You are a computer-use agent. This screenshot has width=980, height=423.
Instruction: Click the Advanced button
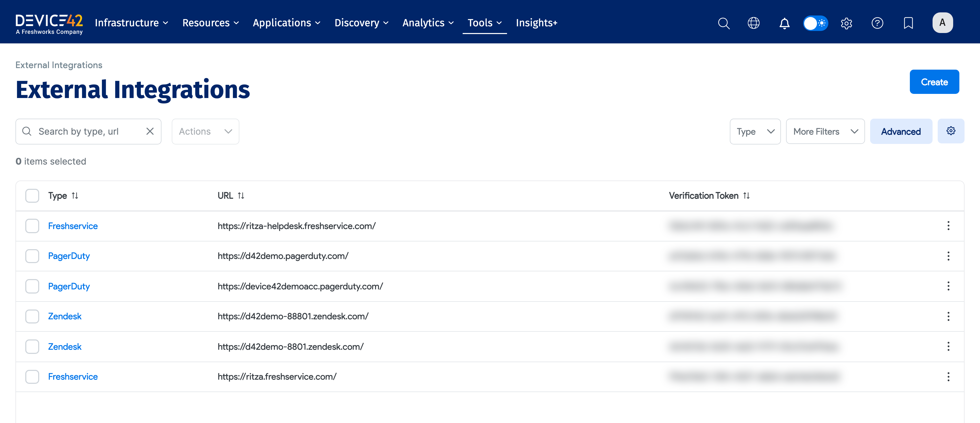[x=901, y=131]
